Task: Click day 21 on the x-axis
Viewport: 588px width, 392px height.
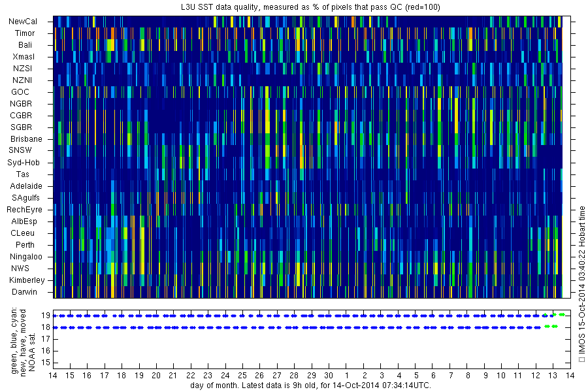Action: coord(173,376)
